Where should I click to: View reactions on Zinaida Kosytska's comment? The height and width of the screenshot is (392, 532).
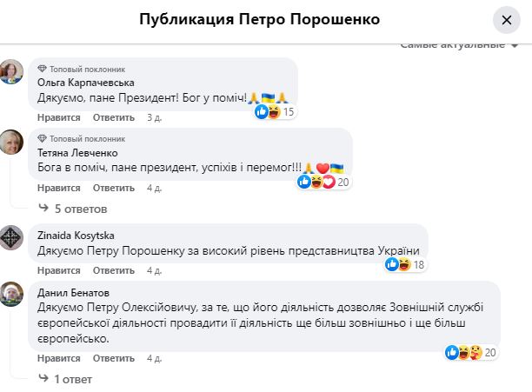[x=407, y=264]
